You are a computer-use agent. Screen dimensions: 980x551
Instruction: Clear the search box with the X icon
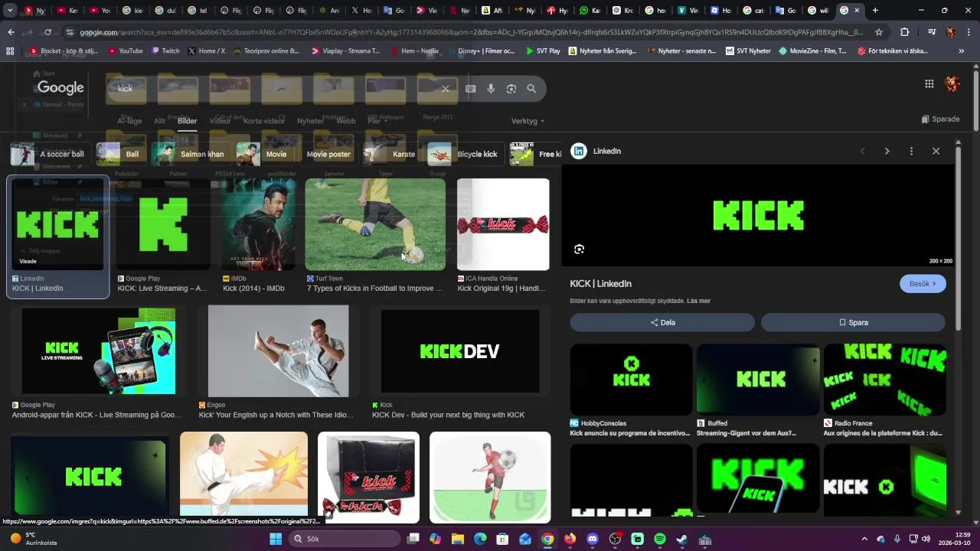coord(446,89)
